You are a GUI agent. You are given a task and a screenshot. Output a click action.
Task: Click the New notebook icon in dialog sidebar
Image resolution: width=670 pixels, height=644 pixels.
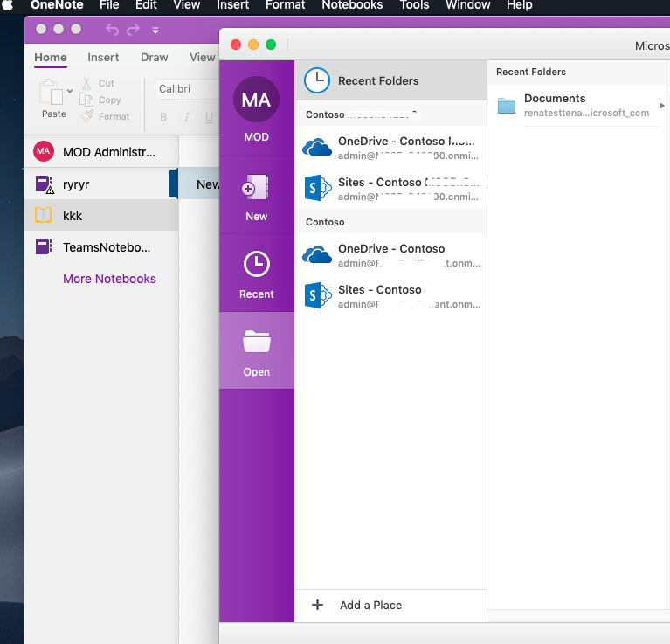coord(256,187)
